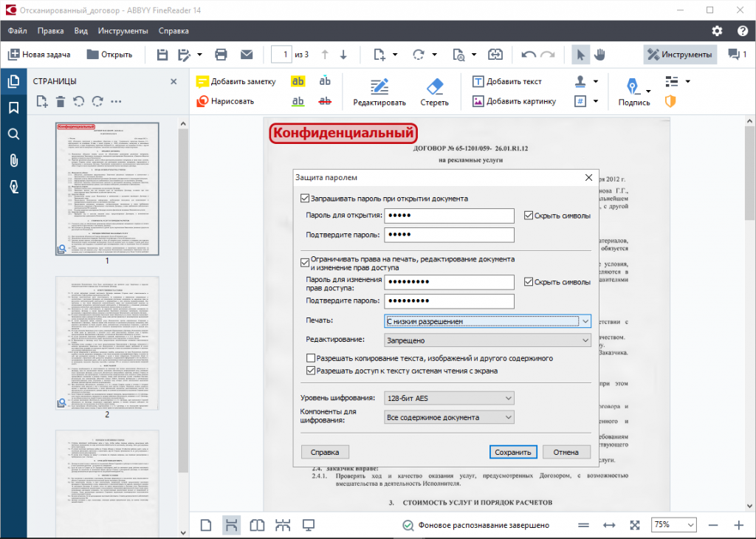Switch to one page view icon
The height and width of the screenshot is (539, 756).
point(206,525)
